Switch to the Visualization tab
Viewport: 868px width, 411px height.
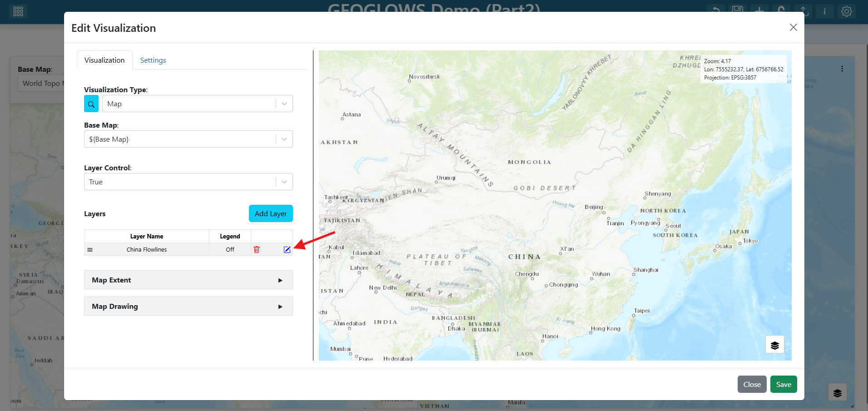tap(104, 60)
